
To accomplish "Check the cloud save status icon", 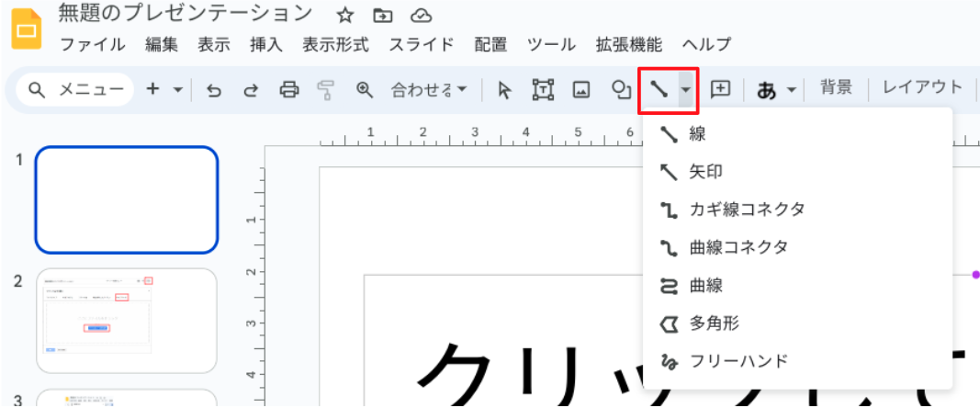I will (420, 16).
